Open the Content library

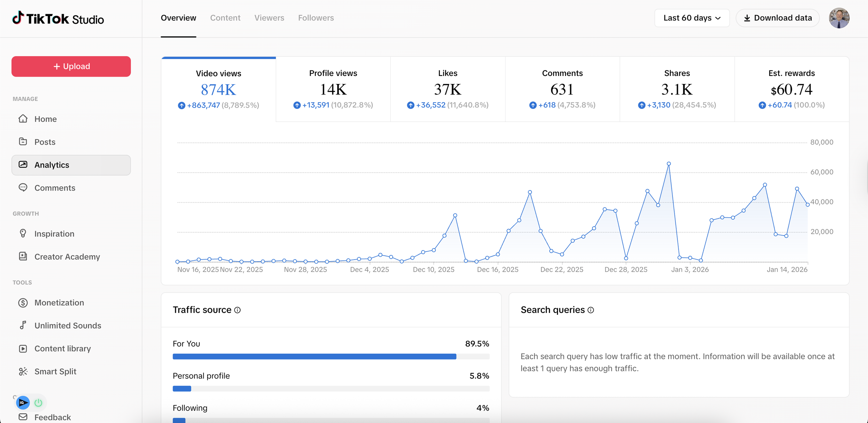tap(62, 348)
